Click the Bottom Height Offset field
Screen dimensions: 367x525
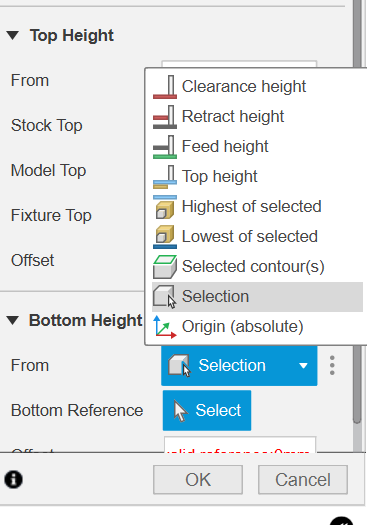pos(240,445)
